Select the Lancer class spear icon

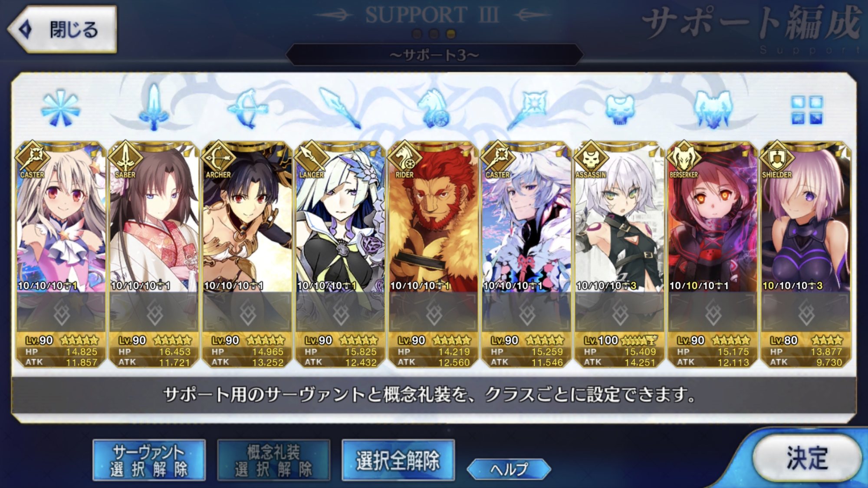(340, 108)
